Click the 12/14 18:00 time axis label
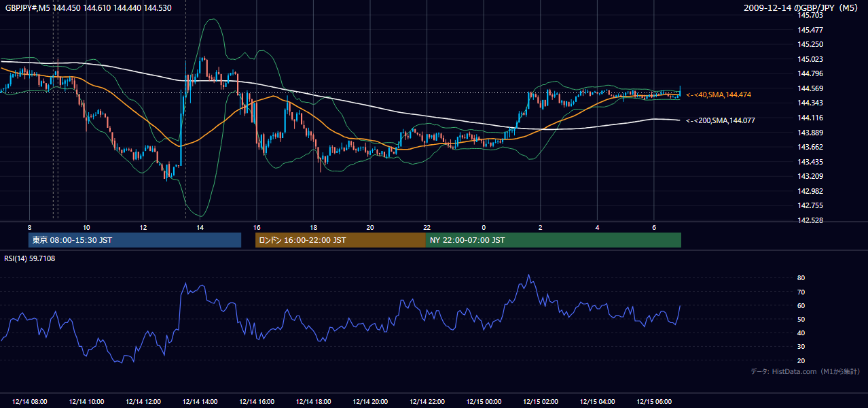The width and height of the screenshot is (868, 408). point(314,401)
